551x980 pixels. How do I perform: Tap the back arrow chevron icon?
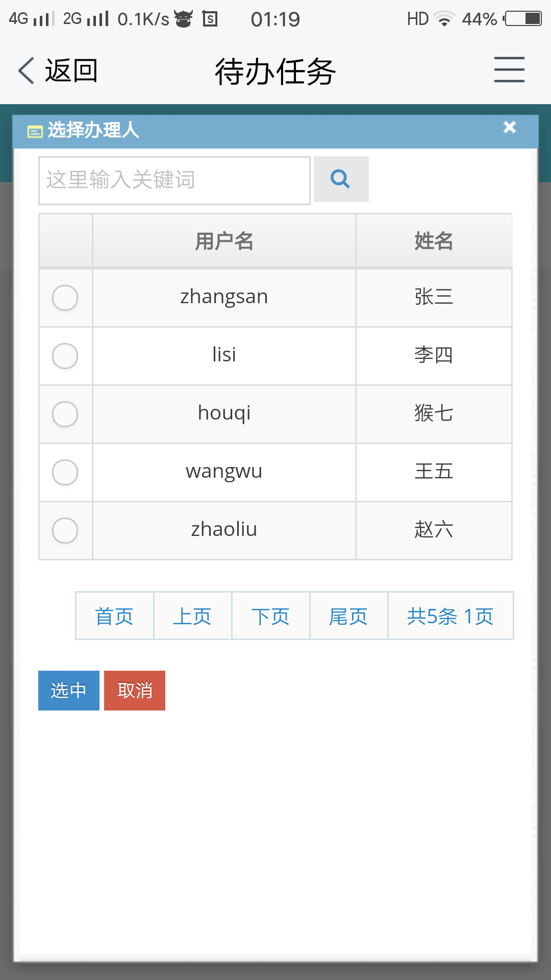[x=27, y=70]
